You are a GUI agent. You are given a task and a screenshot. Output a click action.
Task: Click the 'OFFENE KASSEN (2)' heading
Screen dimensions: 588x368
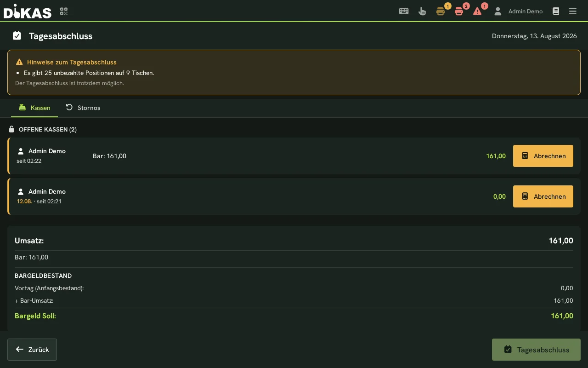pyautogui.click(x=48, y=129)
